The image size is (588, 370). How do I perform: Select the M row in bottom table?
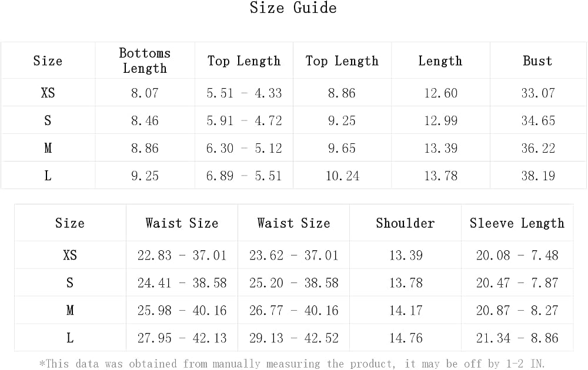(x=293, y=311)
